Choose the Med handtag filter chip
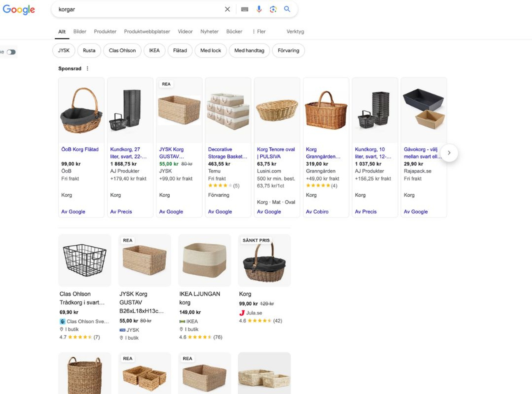This screenshot has width=532, height=394. point(249,50)
